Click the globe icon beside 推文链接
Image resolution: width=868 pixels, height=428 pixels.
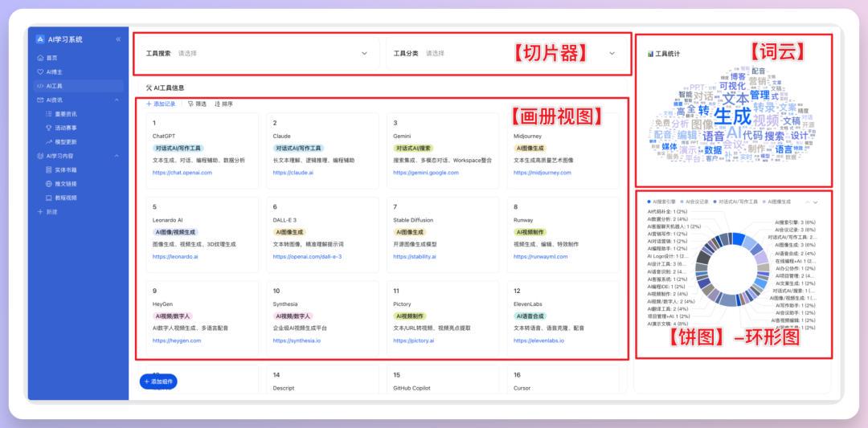coord(49,184)
